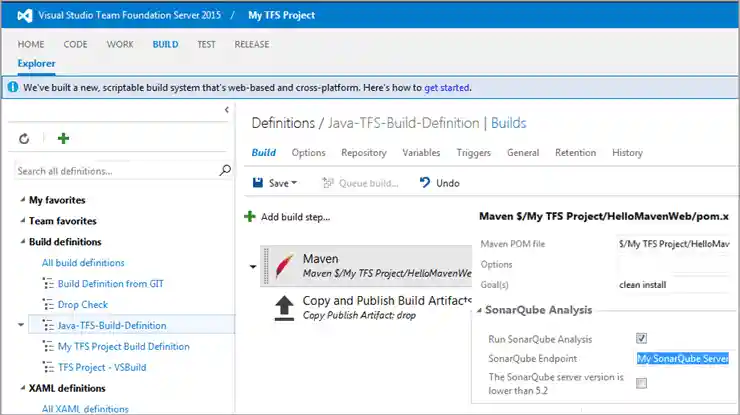
Task: Open the RELEASE hub menu
Action: 251,45
